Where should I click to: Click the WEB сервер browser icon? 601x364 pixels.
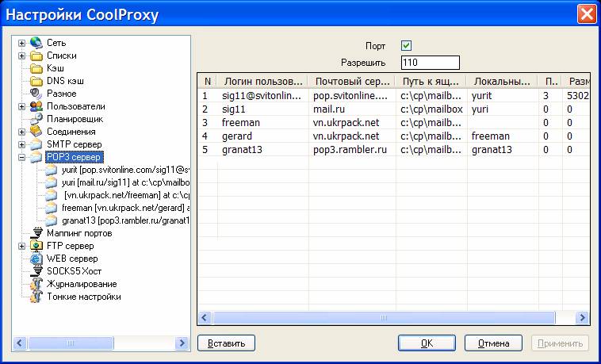36,259
